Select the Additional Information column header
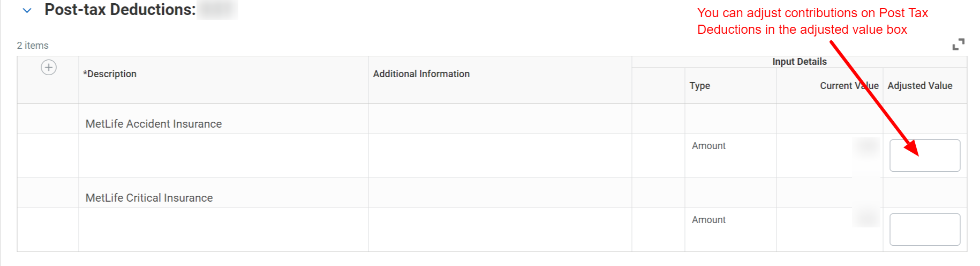Screen dimensions: 980x266 pos(421,74)
